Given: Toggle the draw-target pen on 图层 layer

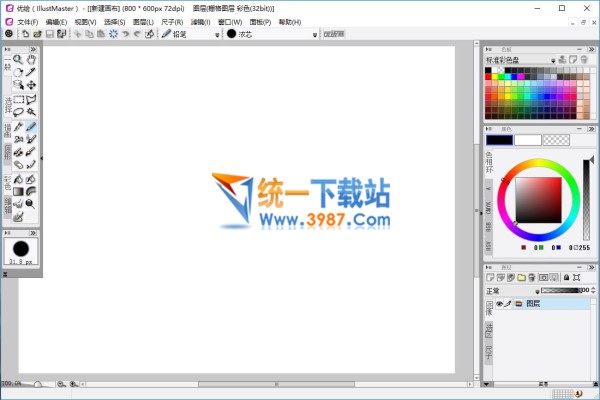Looking at the screenshot, I should 508,304.
